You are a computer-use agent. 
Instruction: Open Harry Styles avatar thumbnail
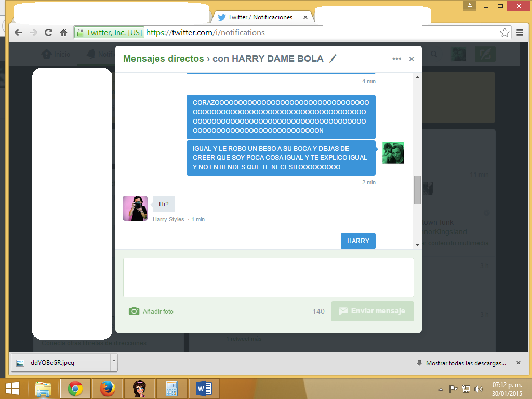[x=135, y=208]
